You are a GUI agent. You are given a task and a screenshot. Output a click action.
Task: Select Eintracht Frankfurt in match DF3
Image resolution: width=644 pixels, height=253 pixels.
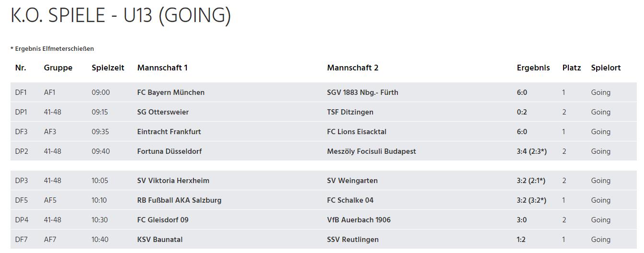[169, 132]
